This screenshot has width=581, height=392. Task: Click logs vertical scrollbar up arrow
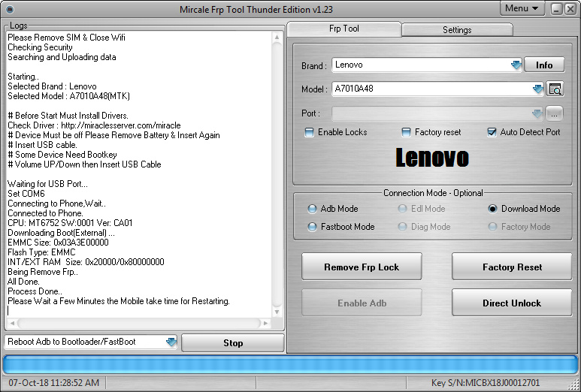277,37
